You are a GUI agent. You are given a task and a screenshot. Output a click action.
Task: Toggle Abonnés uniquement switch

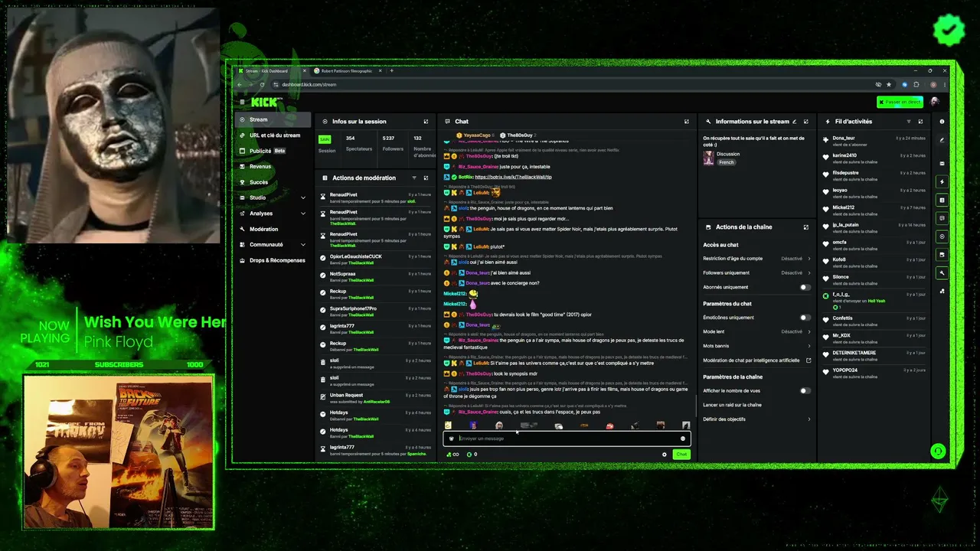[x=805, y=287]
